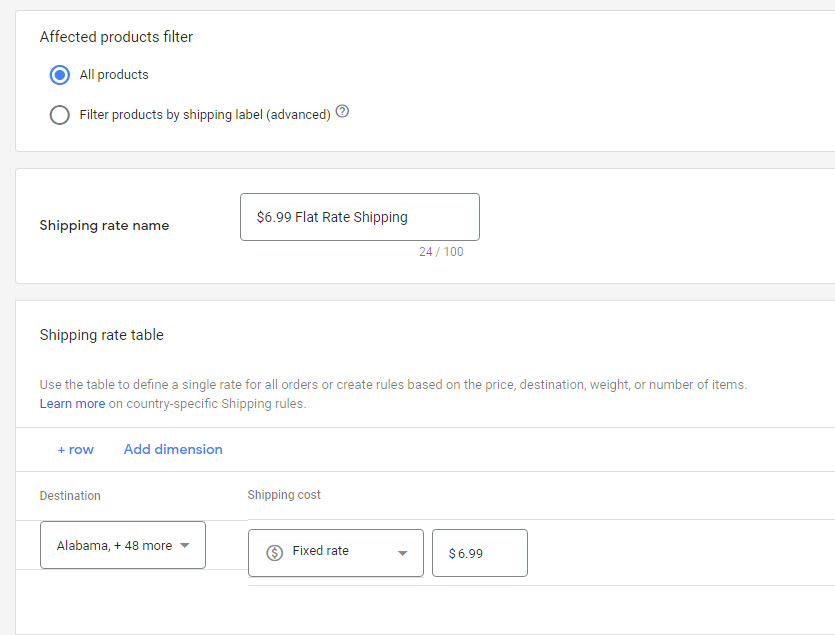This screenshot has width=835, height=635.
Task: Click the Shipping rate name label
Action: point(104,226)
